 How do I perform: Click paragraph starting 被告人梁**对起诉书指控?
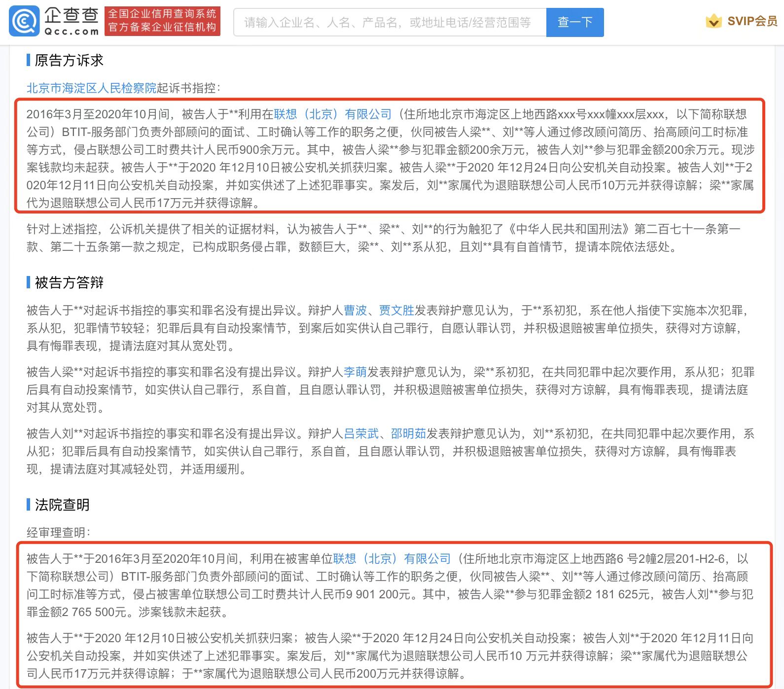pos(391,390)
